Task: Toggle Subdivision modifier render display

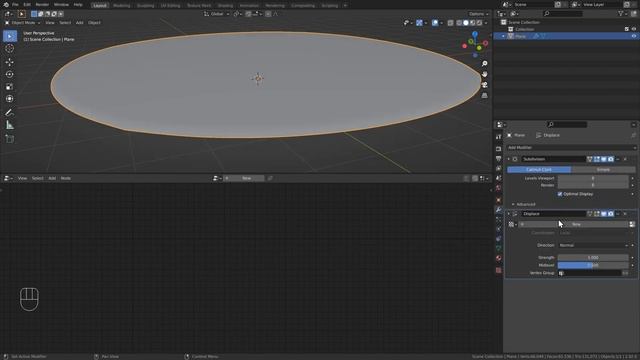Action: (x=611, y=159)
